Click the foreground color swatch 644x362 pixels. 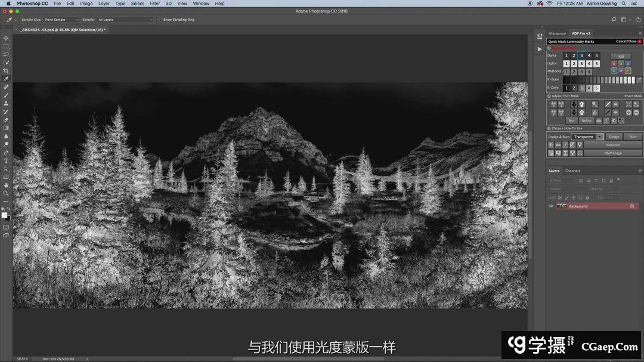tap(4, 216)
